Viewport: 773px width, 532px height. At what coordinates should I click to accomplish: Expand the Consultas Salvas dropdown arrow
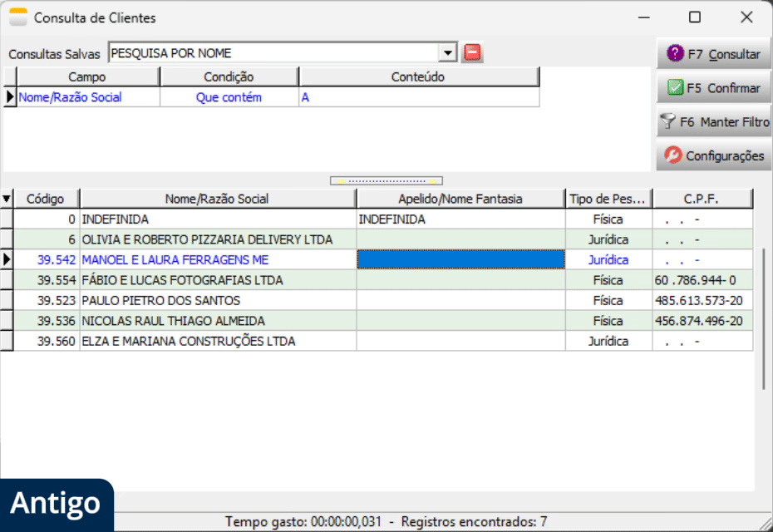click(448, 52)
